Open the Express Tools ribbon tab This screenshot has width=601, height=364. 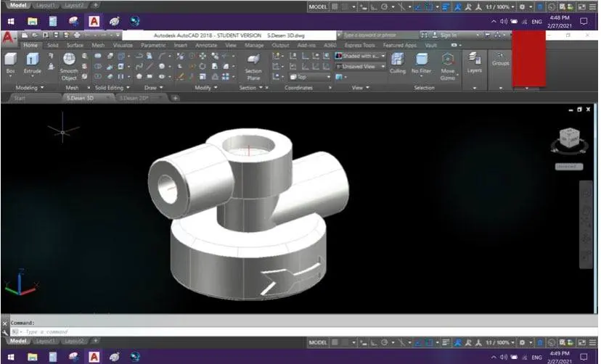coord(359,45)
